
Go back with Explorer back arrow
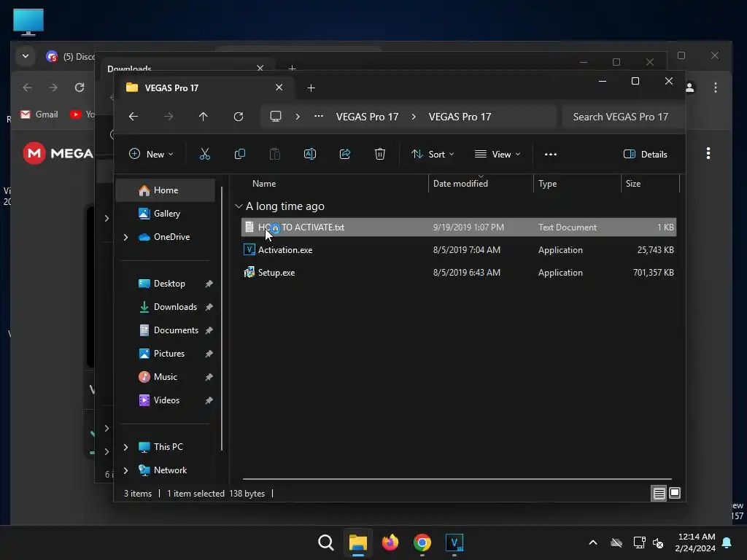(133, 117)
